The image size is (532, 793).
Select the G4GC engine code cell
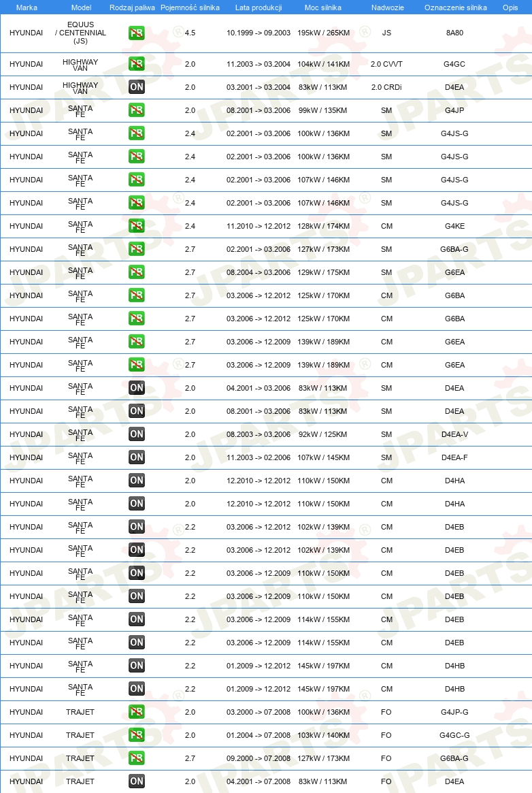click(454, 64)
